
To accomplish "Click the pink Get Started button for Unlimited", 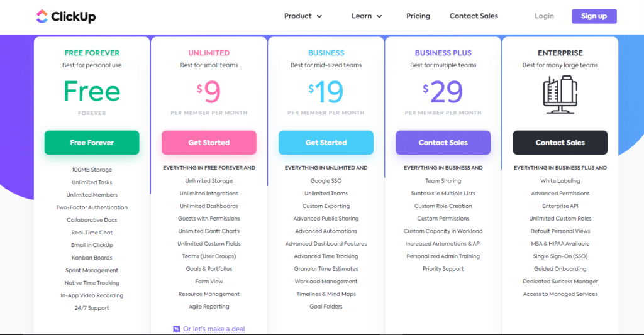I will pyautogui.click(x=209, y=143).
